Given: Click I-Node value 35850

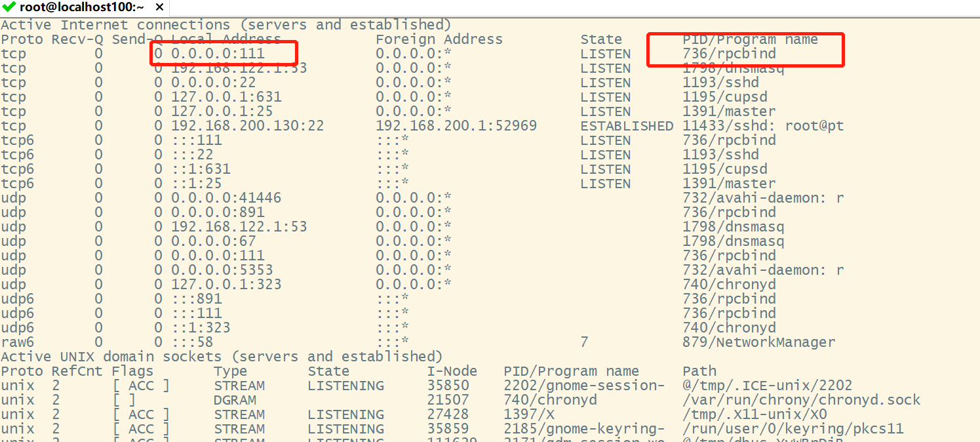Looking at the screenshot, I should coord(448,386).
